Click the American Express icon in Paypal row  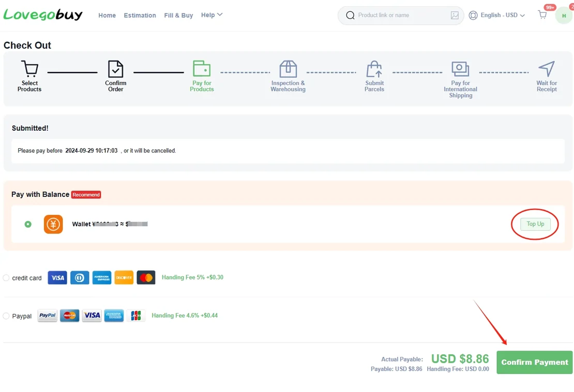coord(114,315)
